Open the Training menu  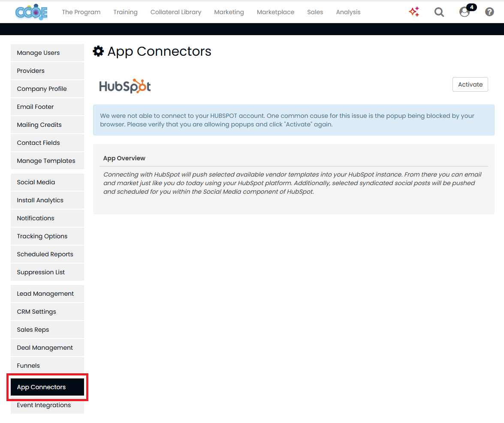[x=125, y=12]
